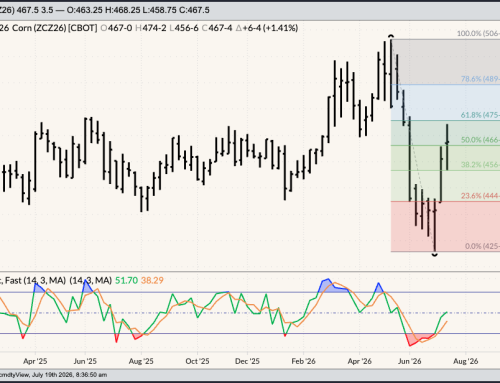Click the Jun '25 date axis label
Image resolution: width=500 pixels, height=383 pixels.
click(x=85, y=361)
